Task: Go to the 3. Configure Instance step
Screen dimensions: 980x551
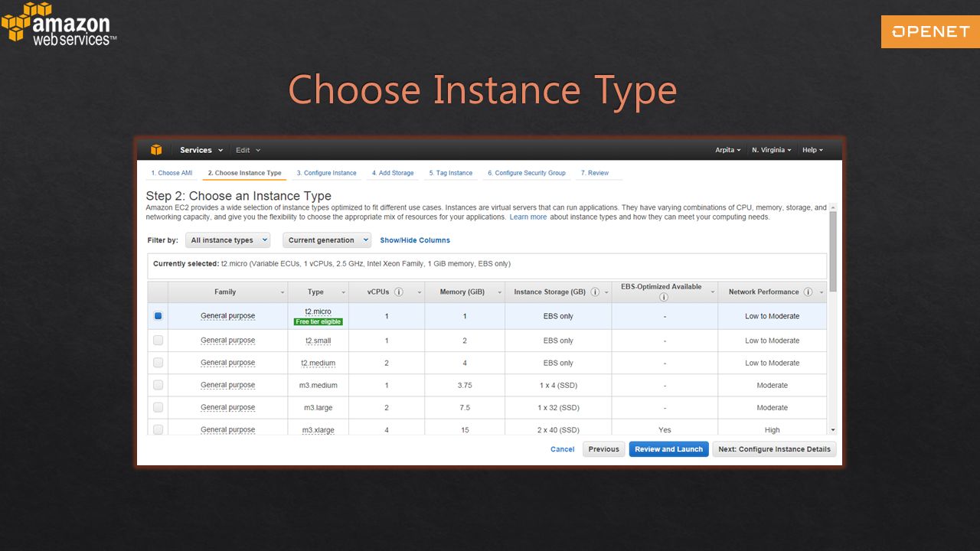Action: (326, 173)
